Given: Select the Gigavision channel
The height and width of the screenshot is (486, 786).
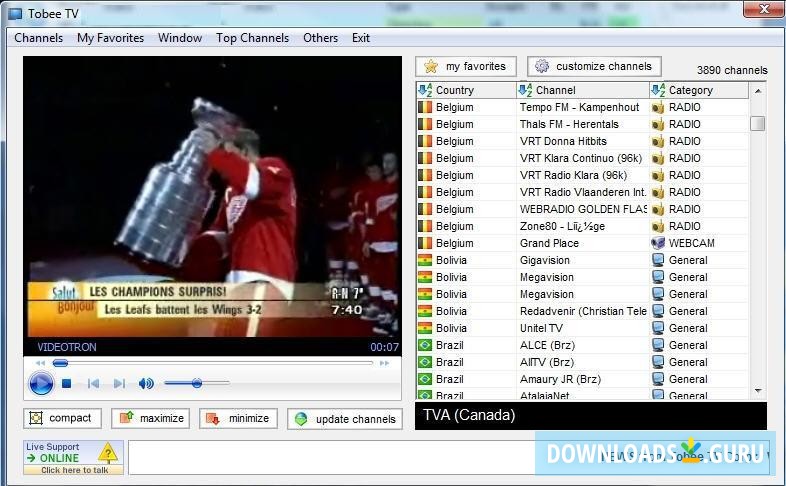Looking at the screenshot, I should [582, 261].
